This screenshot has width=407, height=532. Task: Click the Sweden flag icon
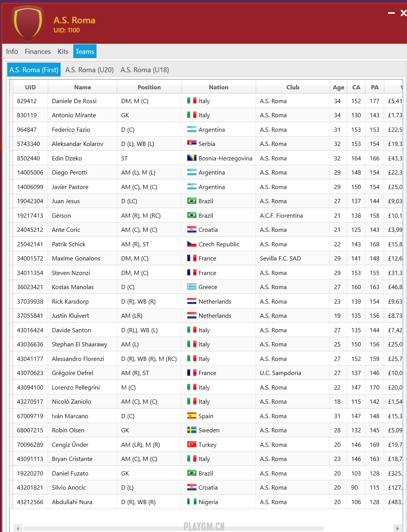pos(192,430)
